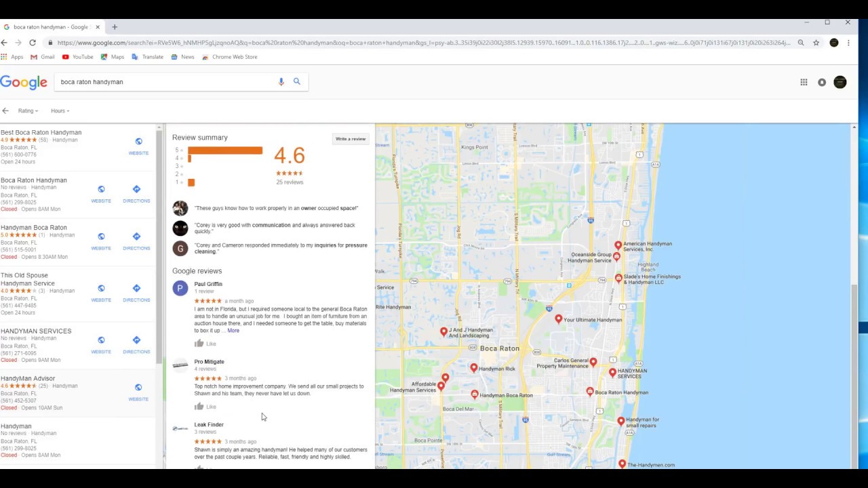868x488 pixels.
Task: Open the website for HANDYMAN SERVICES
Action: point(101,345)
